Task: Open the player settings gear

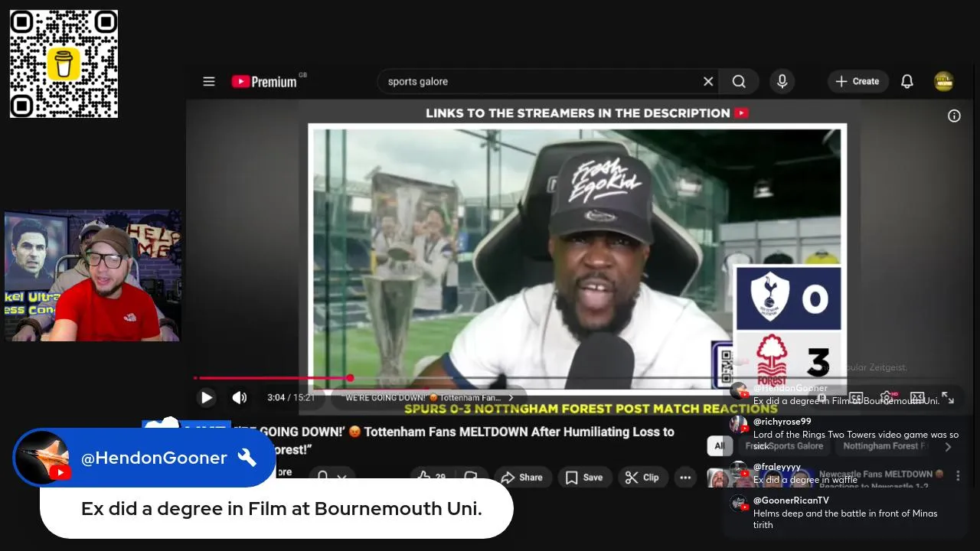Action: pyautogui.click(x=887, y=397)
